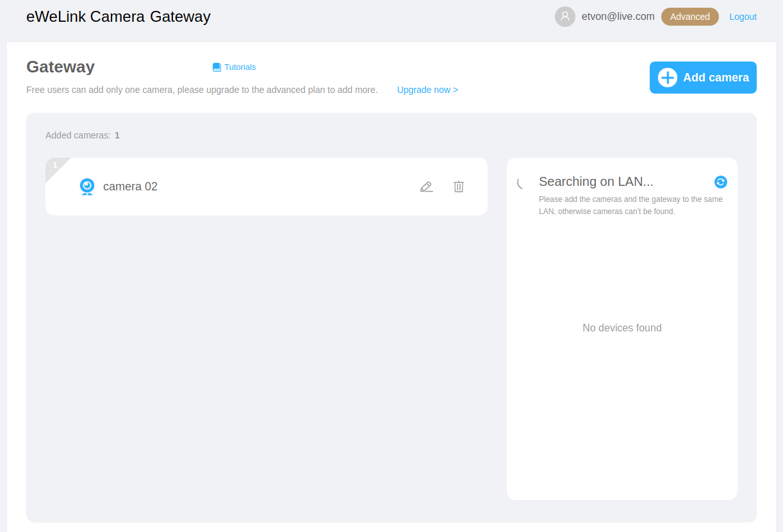Viewport: 783px width, 532px height.
Task: Select the Advanced plan badge
Action: coord(689,17)
